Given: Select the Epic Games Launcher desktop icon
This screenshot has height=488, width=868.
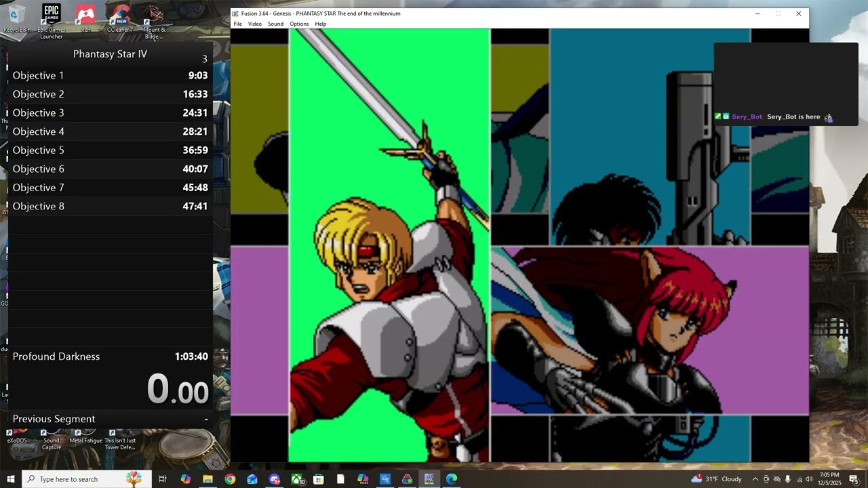Looking at the screenshot, I should 51,20.
